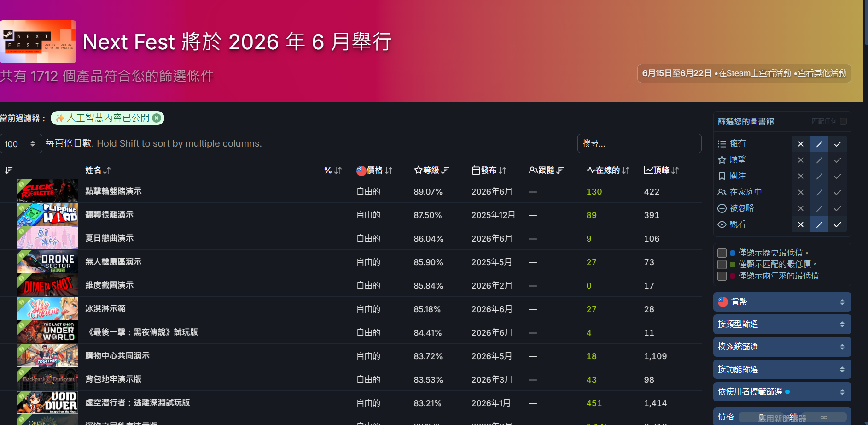Focus the 搜尋... search field
Viewport: 868px width, 425px height.
point(639,143)
